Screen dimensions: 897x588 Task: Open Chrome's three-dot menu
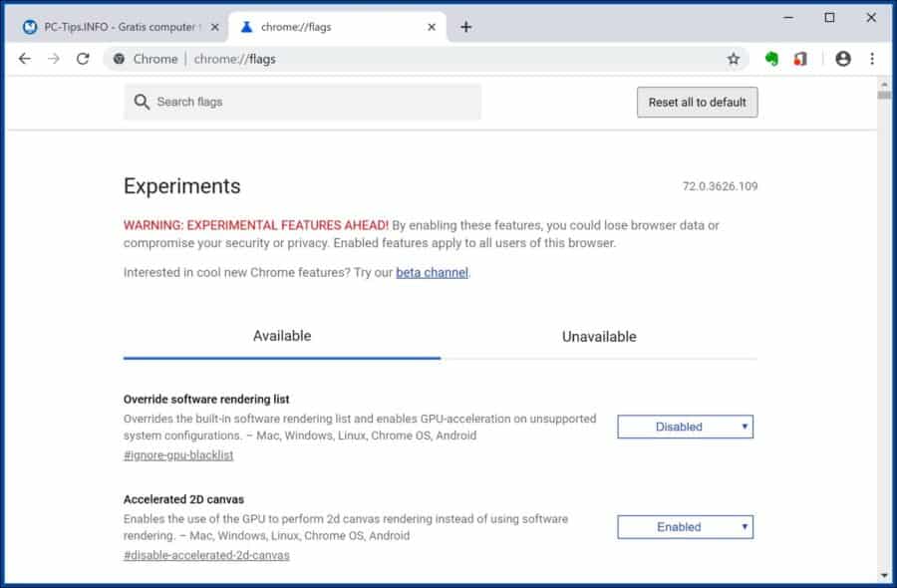coord(873,59)
